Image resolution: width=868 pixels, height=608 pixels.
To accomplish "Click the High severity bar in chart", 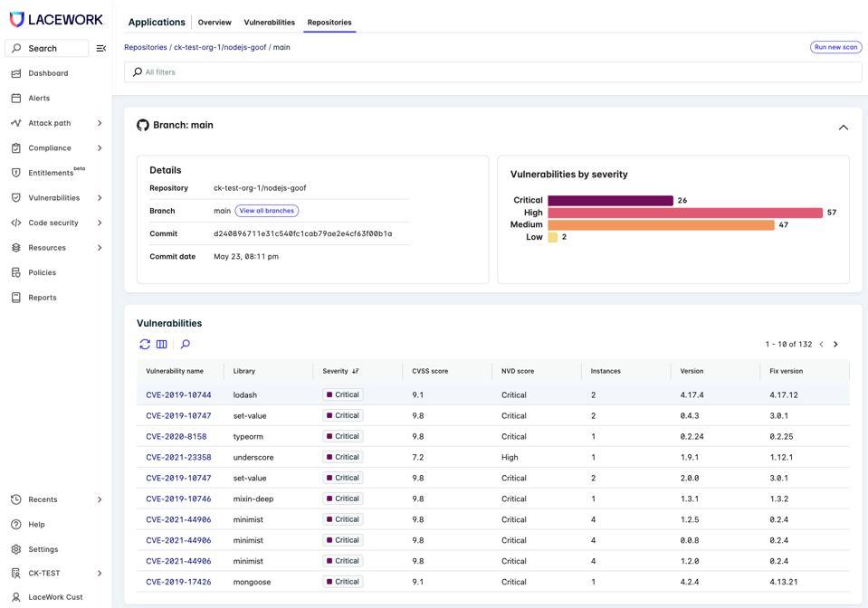I will click(x=684, y=213).
